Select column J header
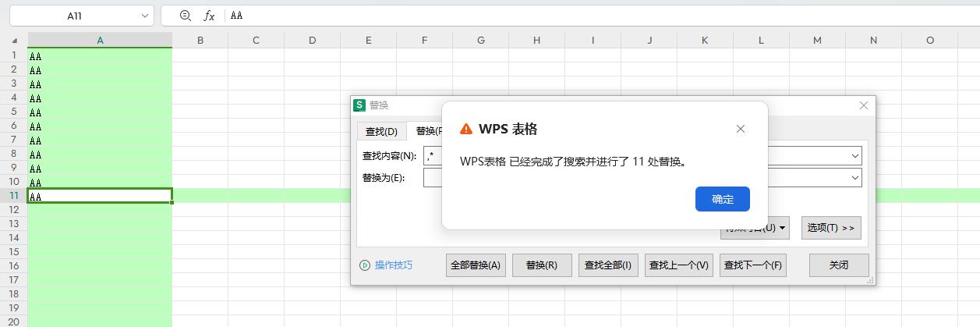Image resolution: width=980 pixels, height=327 pixels. click(x=649, y=41)
